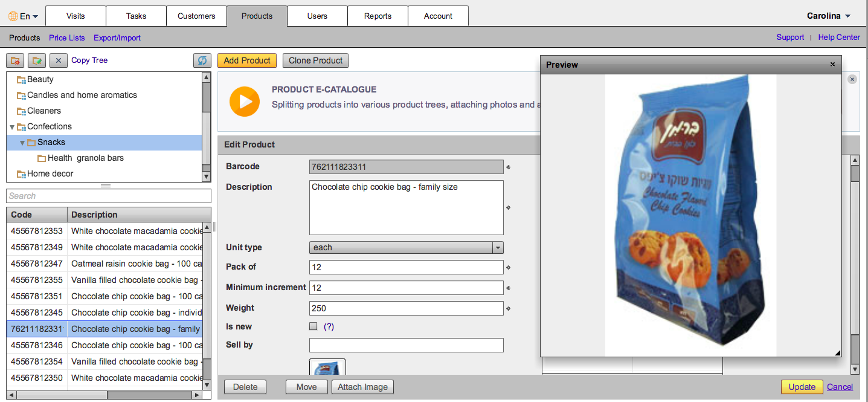Collapse the Snacks tree node
Image resolution: width=868 pixels, height=402 pixels.
(x=22, y=143)
